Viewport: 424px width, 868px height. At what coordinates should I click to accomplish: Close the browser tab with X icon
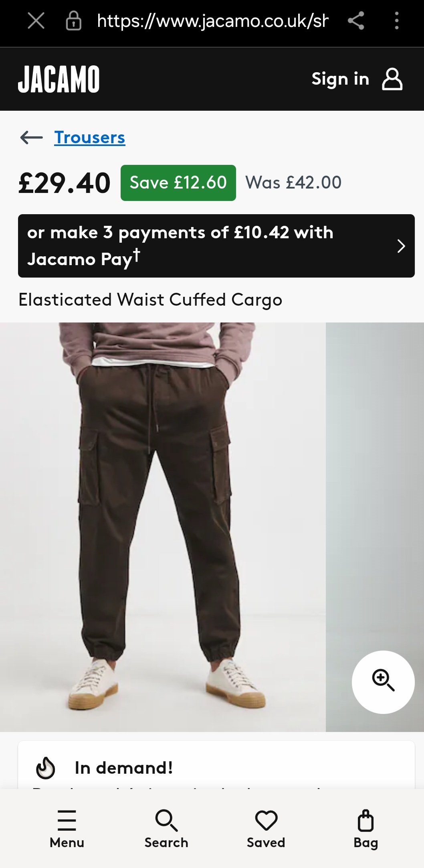coord(36,21)
